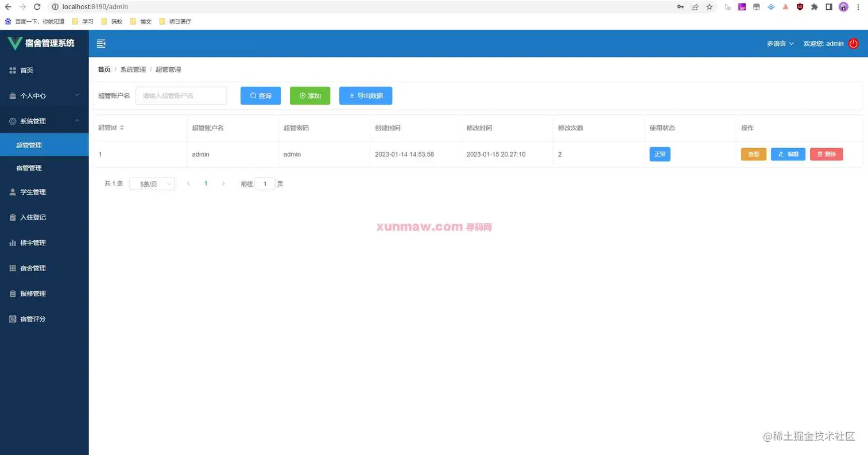Click the 学生管理 person icon
Image resolution: width=868 pixels, height=455 pixels.
tap(13, 192)
